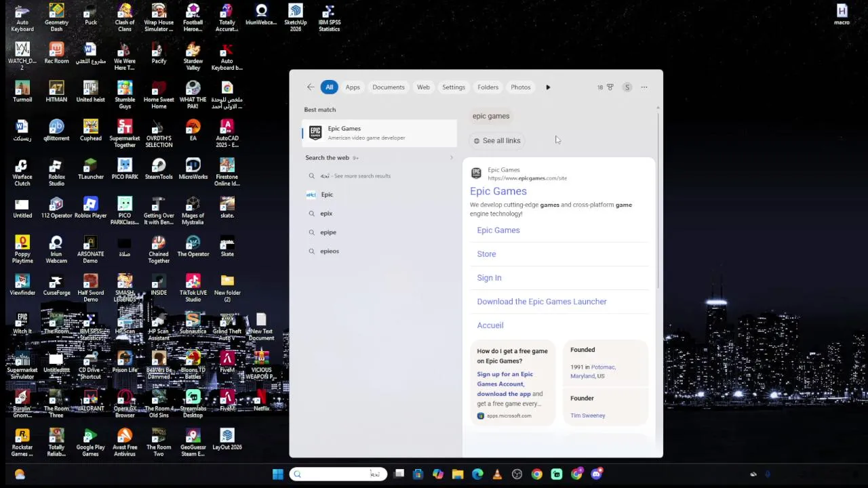The height and width of the screenshot is (488, 868).
Task: Select the AutoCAD 2025 desktop icon
Action: (227, 134)
